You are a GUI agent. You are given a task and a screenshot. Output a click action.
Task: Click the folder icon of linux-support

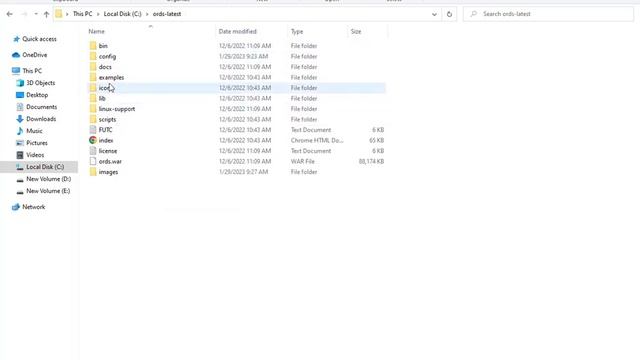click(x=93, y=109)
